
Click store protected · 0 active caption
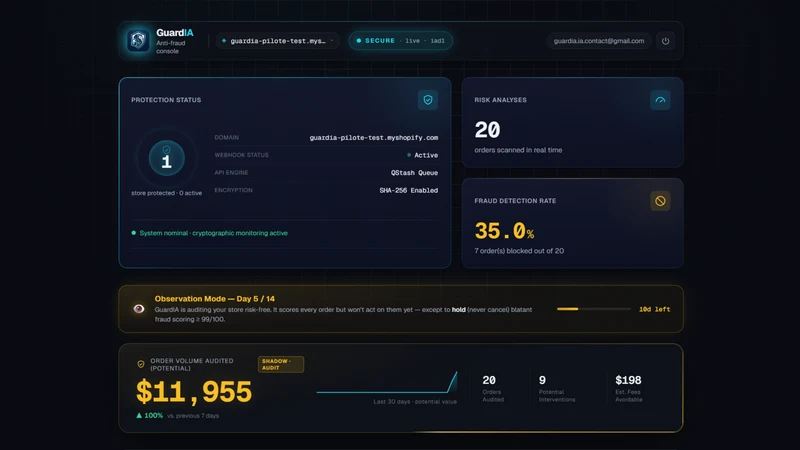click(166, 193)
